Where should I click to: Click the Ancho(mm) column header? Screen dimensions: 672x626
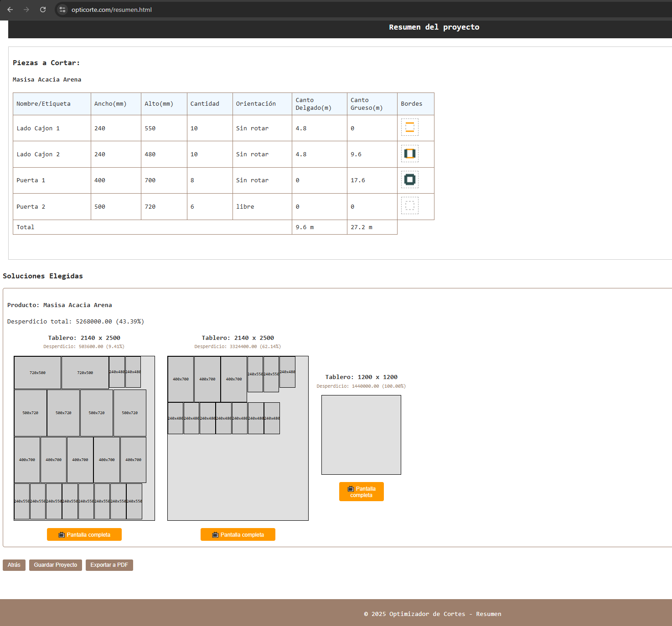coord(116,104)
